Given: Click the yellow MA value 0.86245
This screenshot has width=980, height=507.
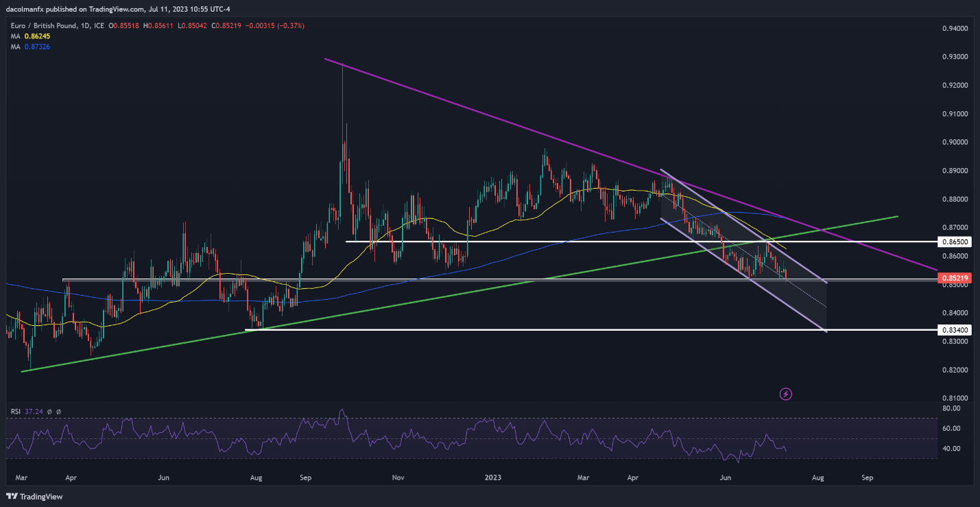Looking at the screenshot, I should [36, 36].
